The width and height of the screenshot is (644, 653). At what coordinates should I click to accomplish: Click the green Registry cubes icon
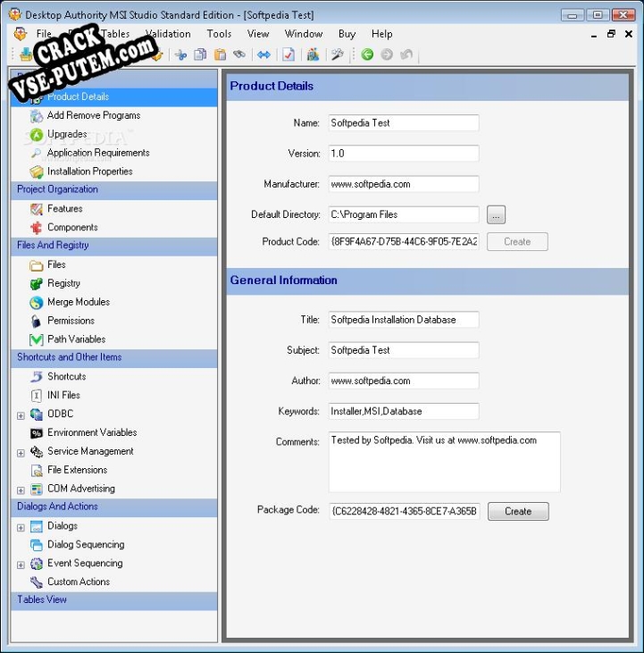point(37,283)
